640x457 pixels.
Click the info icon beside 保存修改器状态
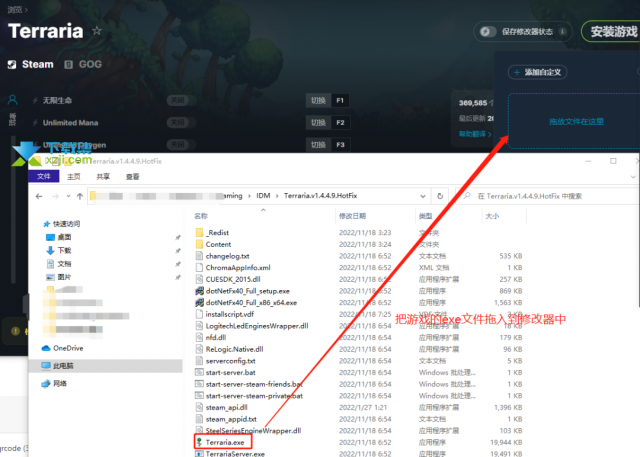tap(562, 31)
